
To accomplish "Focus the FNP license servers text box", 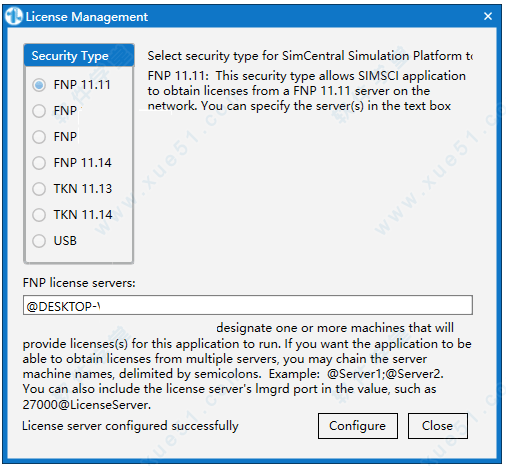I will (248, 305).
